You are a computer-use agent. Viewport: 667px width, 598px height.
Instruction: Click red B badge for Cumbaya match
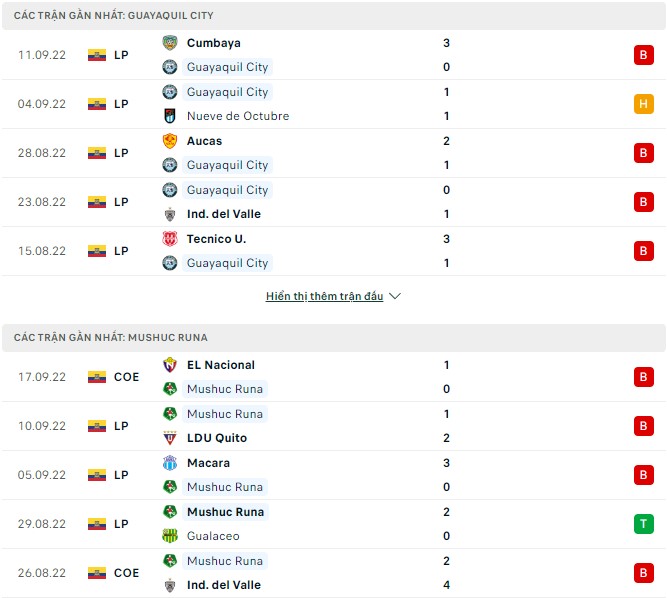pyautogui.click(x=643, y=55)
